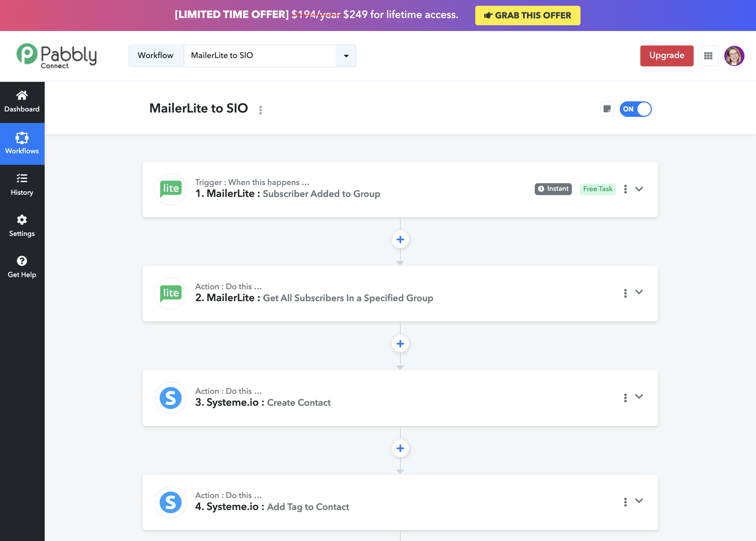Click the Instant badge on trigger

[553, 189]
